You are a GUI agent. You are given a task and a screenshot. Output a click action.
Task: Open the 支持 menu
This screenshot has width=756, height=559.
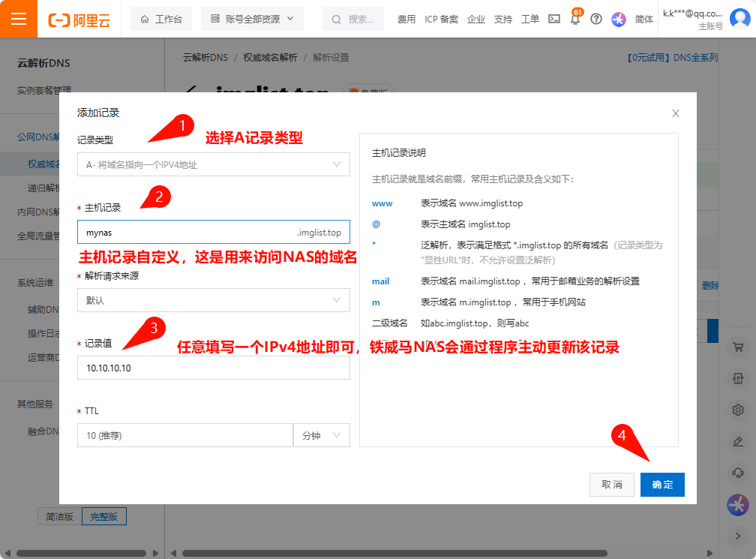[x=502, y=20]
